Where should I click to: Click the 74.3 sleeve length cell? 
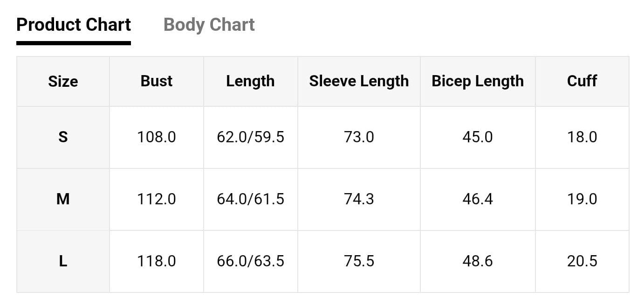pyautogui.click(x=359, y=199)
